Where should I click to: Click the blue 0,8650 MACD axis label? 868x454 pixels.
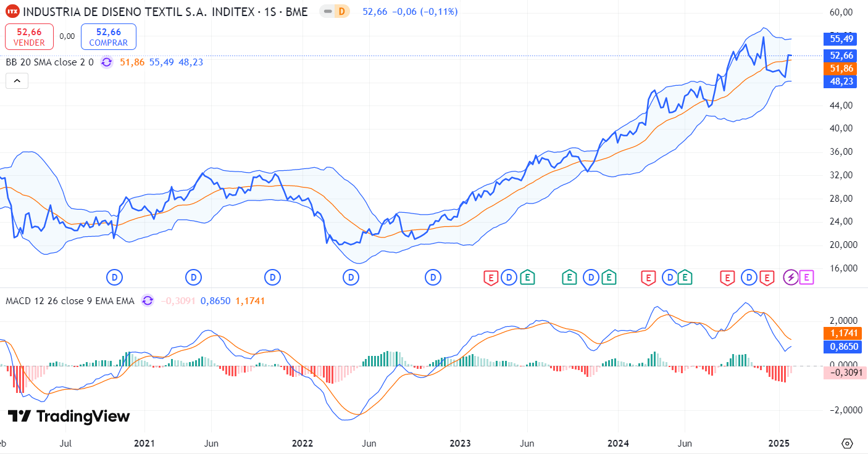click(x=841, y=347)
